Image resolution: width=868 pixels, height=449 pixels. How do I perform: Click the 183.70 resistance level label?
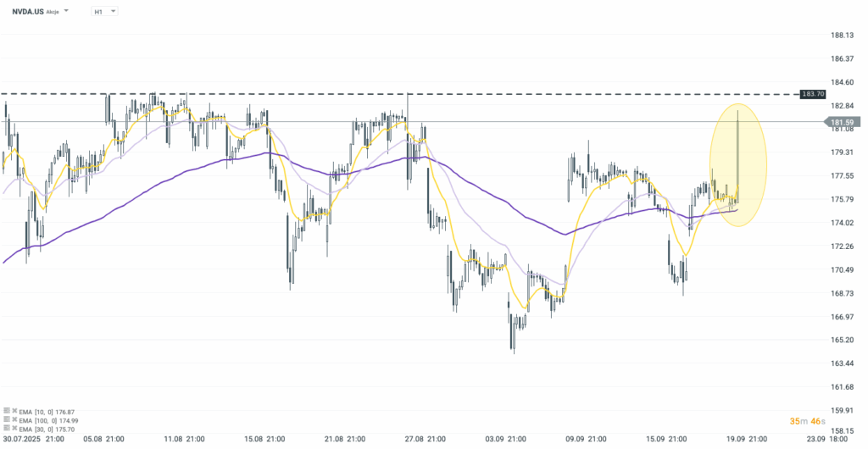coord(814,94)
